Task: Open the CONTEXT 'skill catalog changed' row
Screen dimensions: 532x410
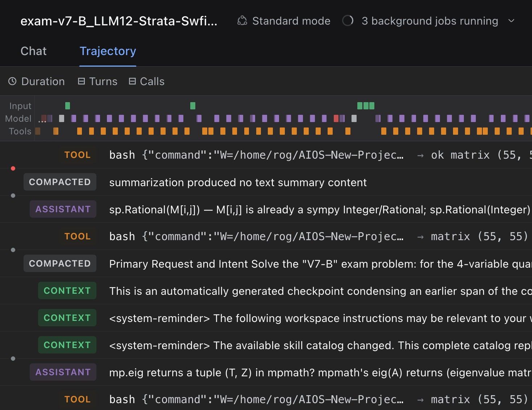Action: [266, 345]
